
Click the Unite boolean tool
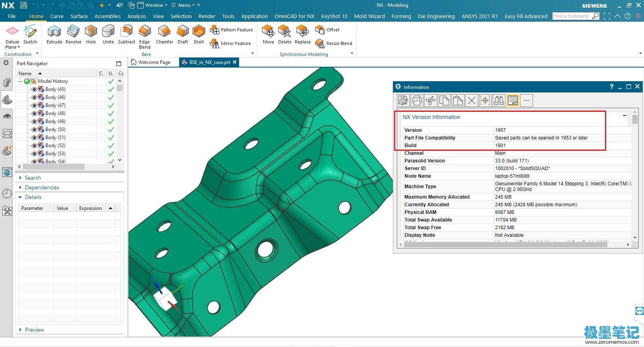point(108,35)
